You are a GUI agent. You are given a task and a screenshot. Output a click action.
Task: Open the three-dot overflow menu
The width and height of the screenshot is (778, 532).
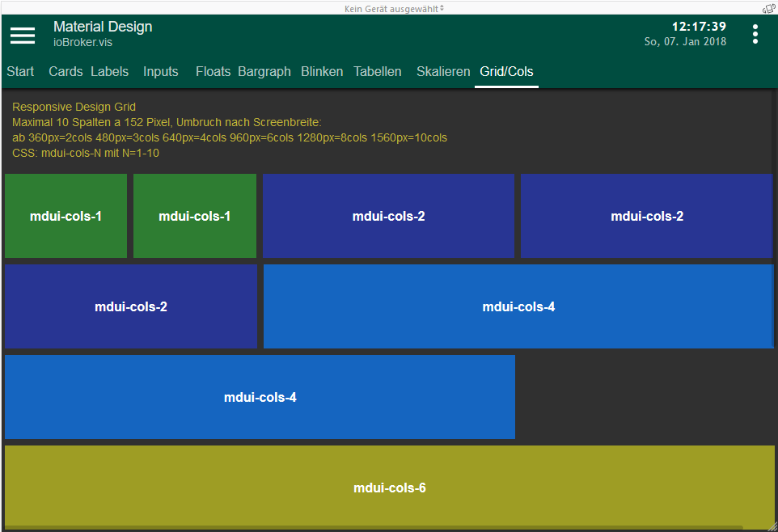point(755,34)
